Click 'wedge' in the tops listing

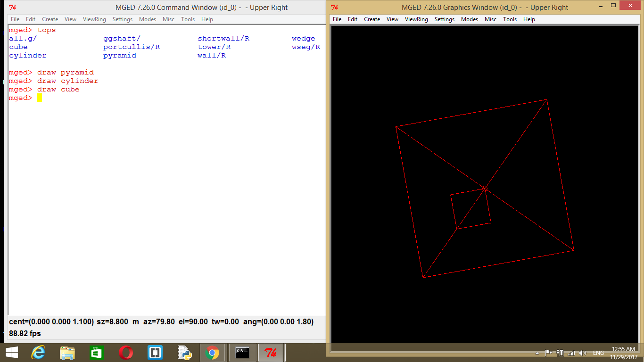pyautogui.click(x=304, y=39)
